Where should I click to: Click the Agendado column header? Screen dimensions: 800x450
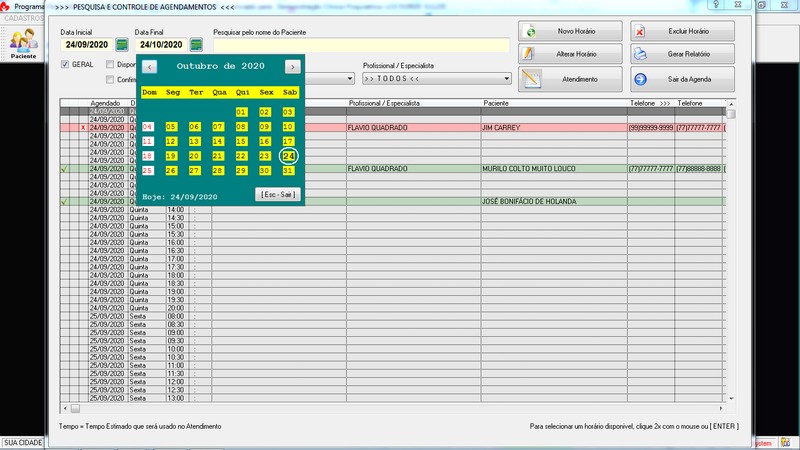(105, 103)
